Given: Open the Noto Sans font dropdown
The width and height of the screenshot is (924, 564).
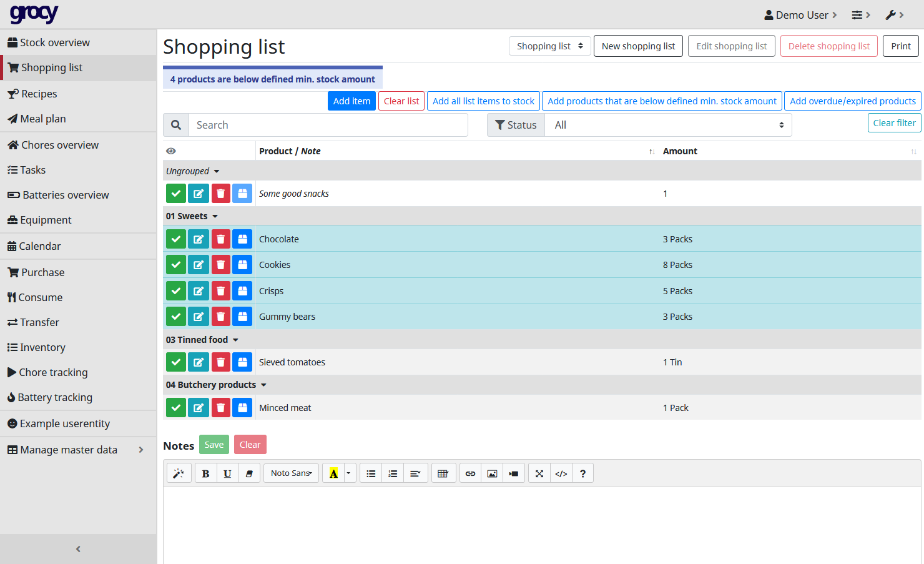Looking at the screenshot, I should [x=291, y=473].
